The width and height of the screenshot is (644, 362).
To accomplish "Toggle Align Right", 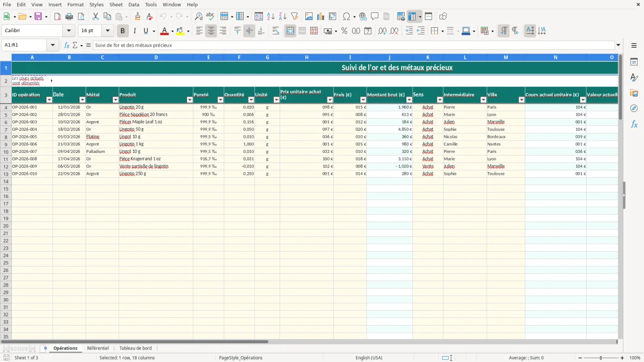I will pos(223,31).
